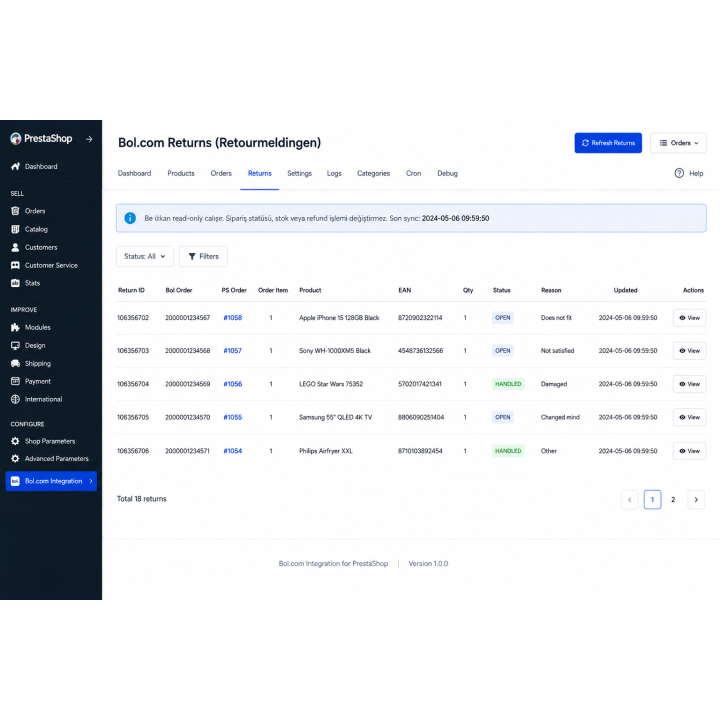Open the Customers sidebar icon
Screen dimensions: 720x720
tap(15, 247)
